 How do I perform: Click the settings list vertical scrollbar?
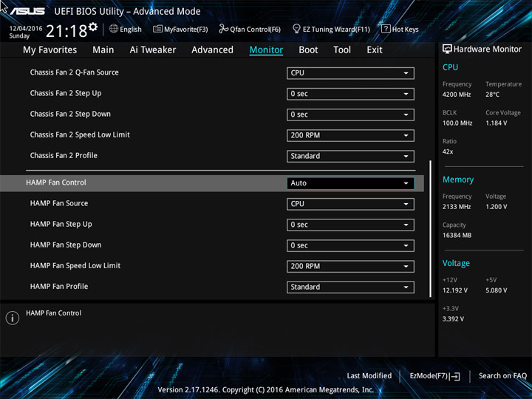pos(431,228)
